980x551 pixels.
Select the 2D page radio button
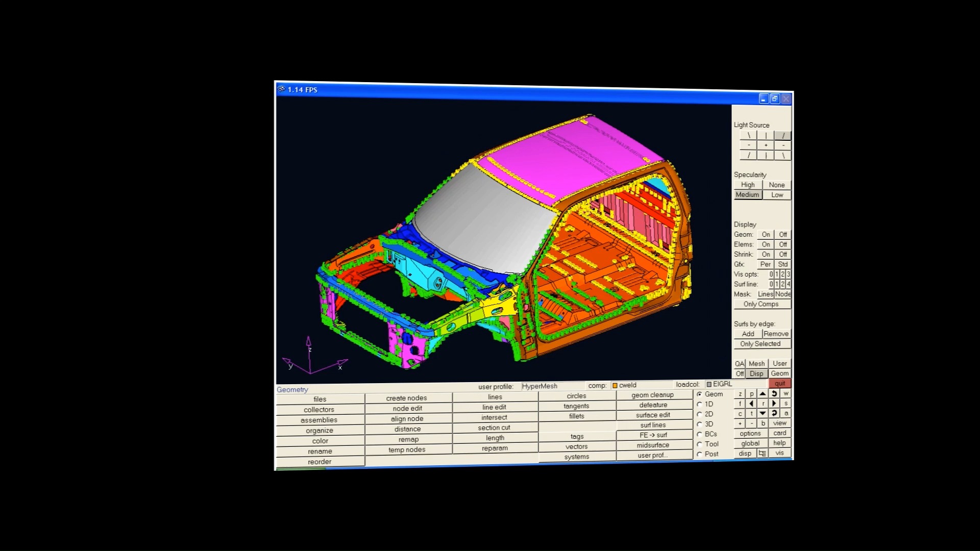pyautogui.click(x=700, y=414)
